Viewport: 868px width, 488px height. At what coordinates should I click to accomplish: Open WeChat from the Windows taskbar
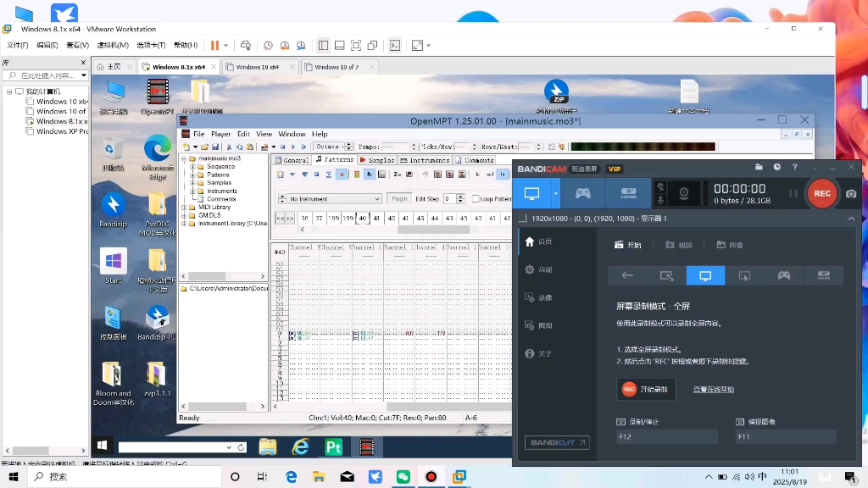403,476
